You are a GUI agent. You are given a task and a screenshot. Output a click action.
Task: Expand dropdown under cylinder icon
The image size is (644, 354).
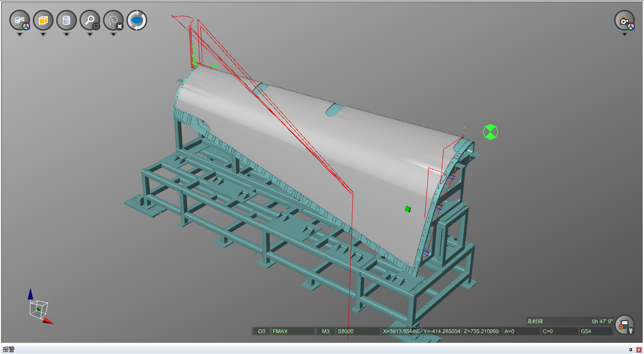point(67,34)
